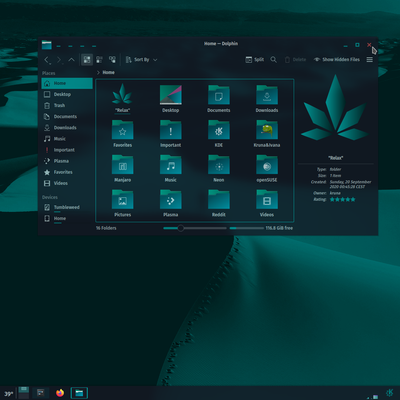The image size is (400, 400).
Task: Click the Split view button
Action: click(x=255, y=60)
